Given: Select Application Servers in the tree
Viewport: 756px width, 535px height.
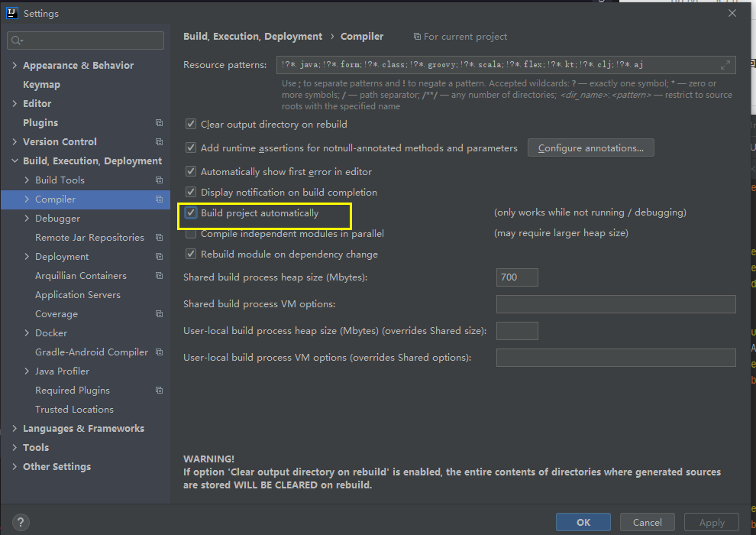Looking at the screenshot, I should coord(78,295).
